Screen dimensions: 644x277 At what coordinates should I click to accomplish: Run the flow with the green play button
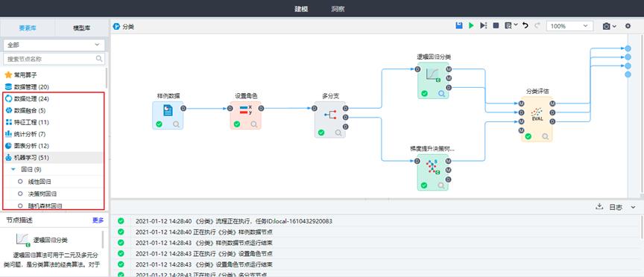pos(471,26)
